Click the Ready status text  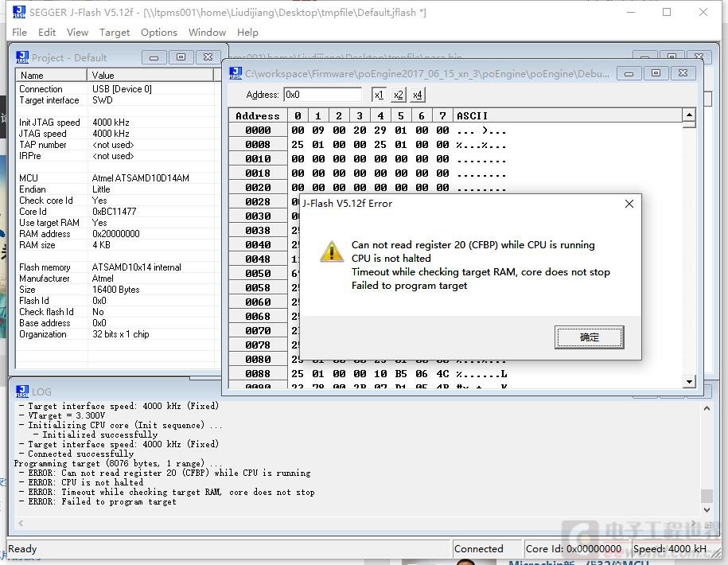point(22,549)
